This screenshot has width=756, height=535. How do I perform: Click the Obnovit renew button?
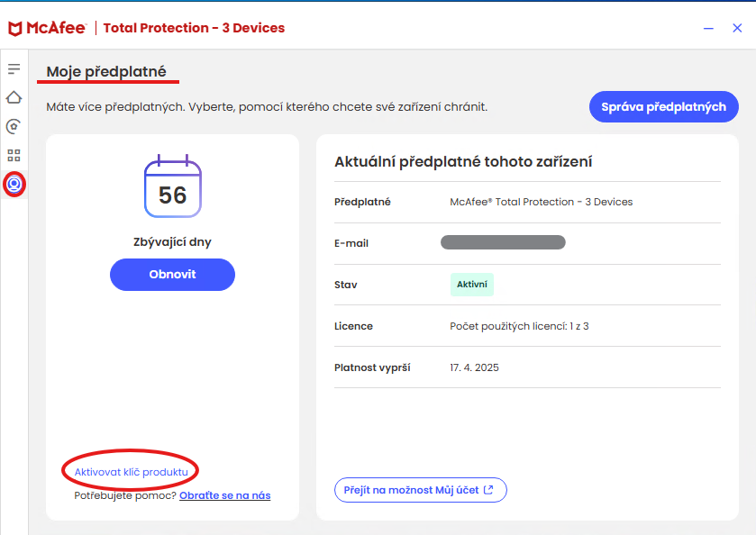(x=173, y=275)
